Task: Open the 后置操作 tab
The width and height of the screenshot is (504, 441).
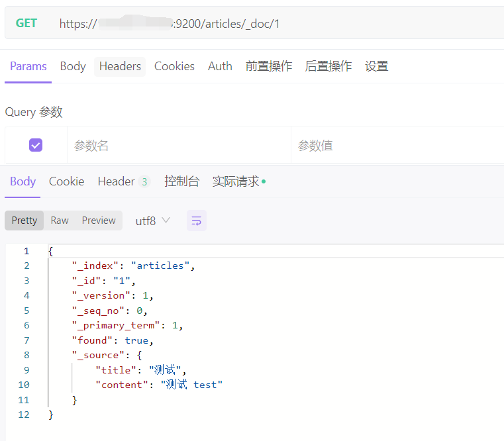Action: point(328,66)
